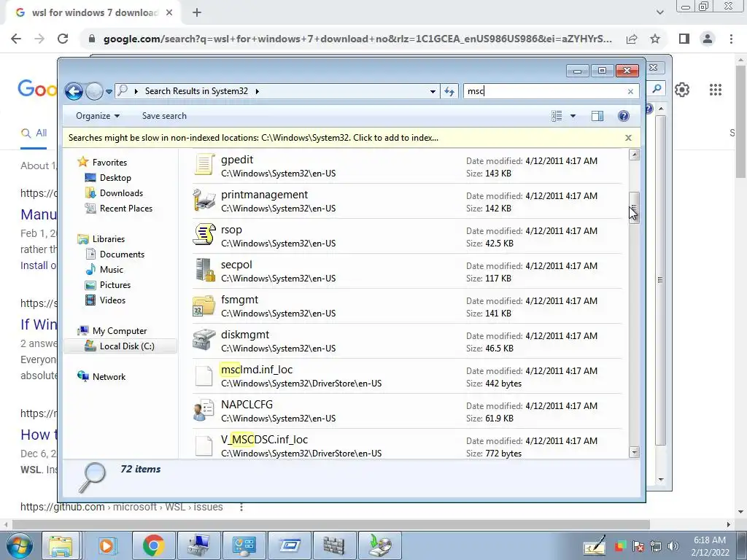The width and height of the screenshot is (747, 560).
Task: Clear the msc search box with X
Action: click(630, 91)
